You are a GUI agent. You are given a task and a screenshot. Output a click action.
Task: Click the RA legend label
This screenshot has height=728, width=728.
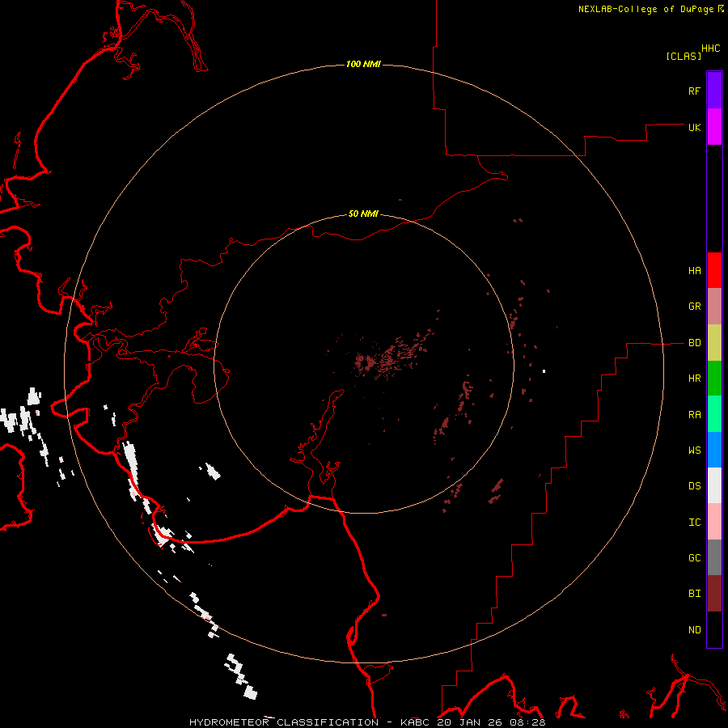[x=695, y=415]
